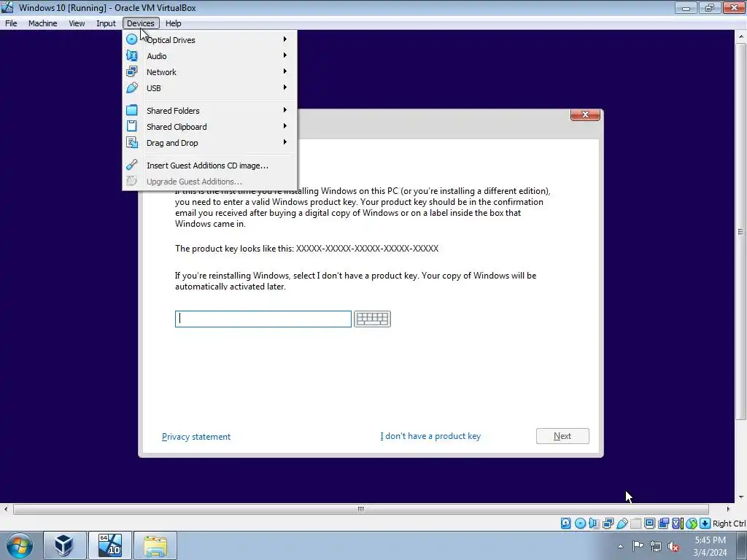Screen dimensions: 747x560
Task: Open the Help menu
Action: pyautogui.click(x=173, y=23)
